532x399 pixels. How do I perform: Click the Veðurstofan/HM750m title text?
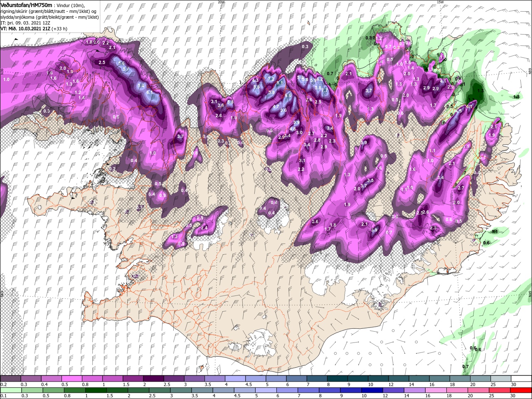pyautogui.click(x=27, y=5)
